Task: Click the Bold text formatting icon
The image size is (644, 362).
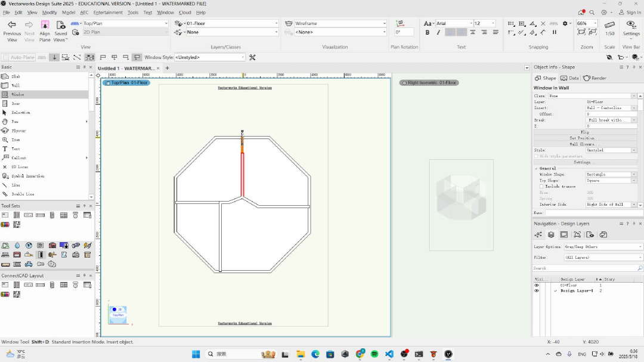Action: pyautogui.click(x=428, y=32)
